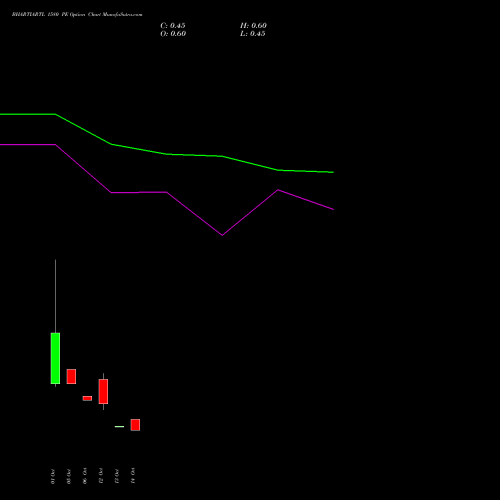500x500 pixels.
Task: Select the tall green candlestick body
Action: pyautogui.click(x=55, y=358)
